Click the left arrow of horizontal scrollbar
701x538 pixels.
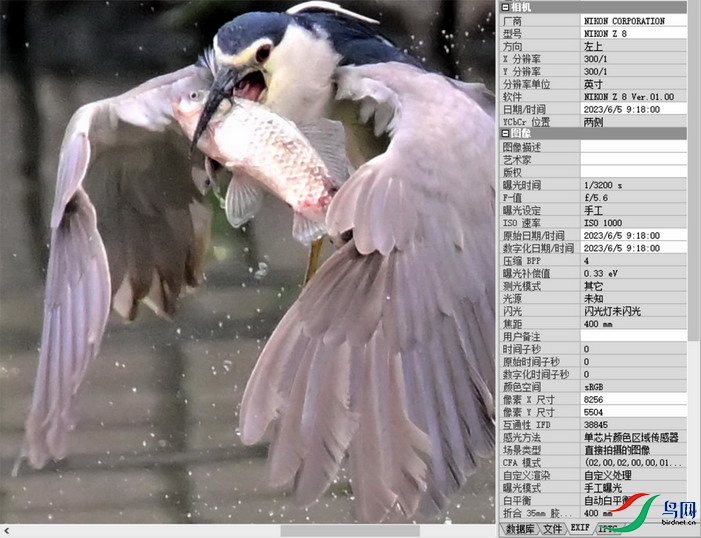[x=6, y=530]
